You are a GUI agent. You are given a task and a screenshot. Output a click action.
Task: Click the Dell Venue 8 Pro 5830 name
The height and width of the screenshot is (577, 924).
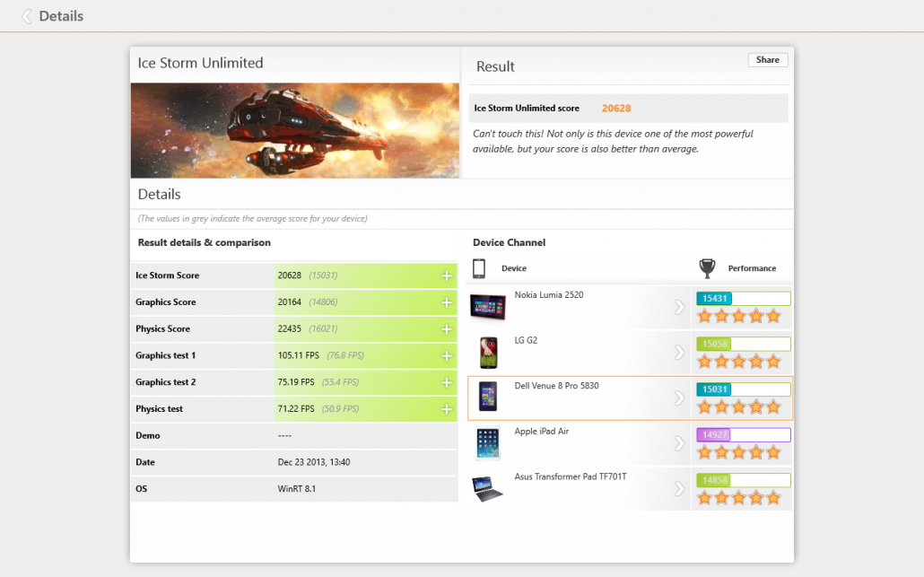556,386
